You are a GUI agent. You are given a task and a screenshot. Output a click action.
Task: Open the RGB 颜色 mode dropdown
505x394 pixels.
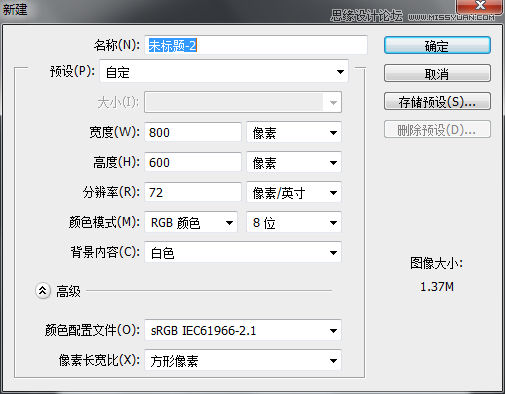coord(191,222)
